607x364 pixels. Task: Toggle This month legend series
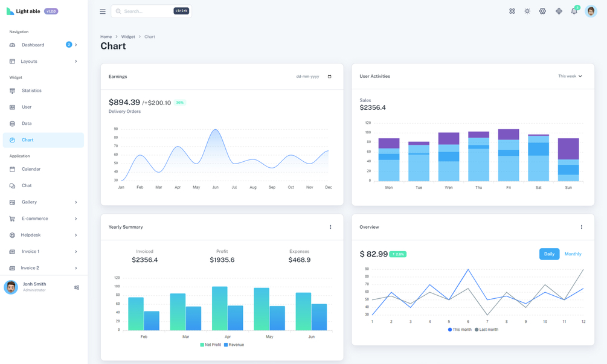(x=460, y=330)
